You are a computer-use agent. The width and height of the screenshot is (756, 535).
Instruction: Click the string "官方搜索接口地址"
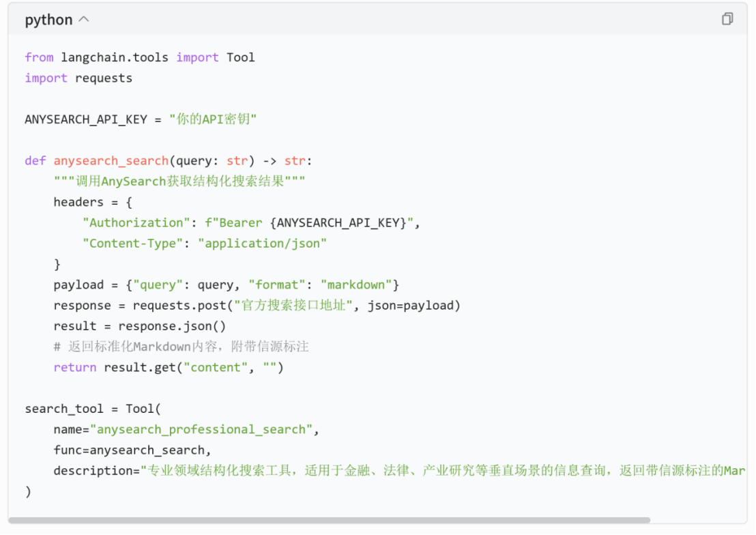coord(293,305)
